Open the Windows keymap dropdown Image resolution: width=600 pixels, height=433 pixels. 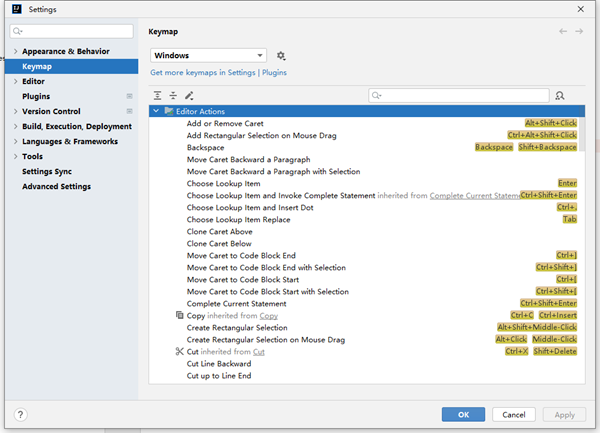(x=208, y=55)
